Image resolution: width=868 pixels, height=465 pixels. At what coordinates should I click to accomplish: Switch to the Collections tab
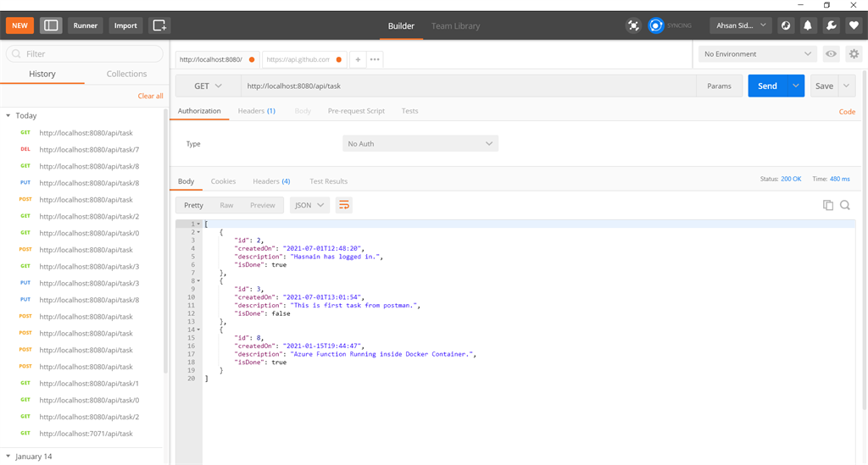tap(126, 74)
